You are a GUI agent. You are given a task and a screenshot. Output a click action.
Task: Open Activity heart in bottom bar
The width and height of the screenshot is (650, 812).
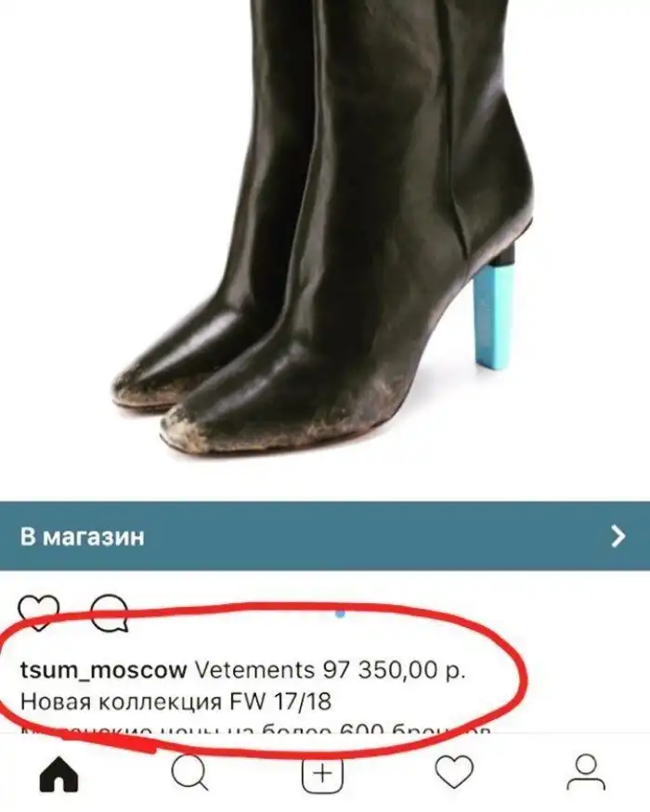(x=454, y=772)
